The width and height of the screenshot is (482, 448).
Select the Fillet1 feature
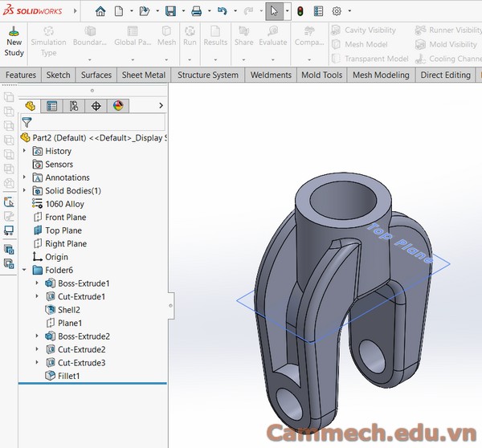click(63, 376)
